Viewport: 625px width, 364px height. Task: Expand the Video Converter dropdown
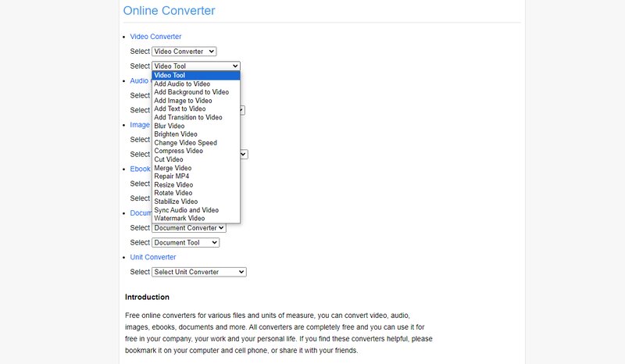[x=184, y=52]
